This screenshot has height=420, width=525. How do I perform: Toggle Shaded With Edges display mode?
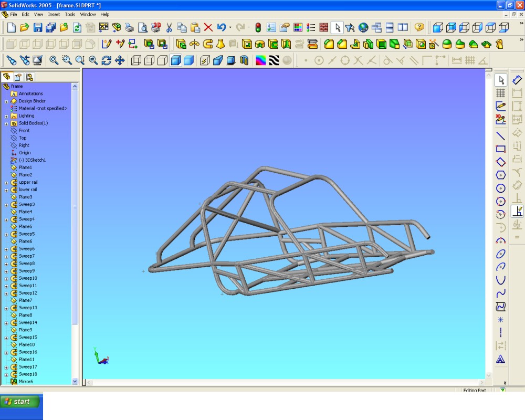[x=176, y=60]
